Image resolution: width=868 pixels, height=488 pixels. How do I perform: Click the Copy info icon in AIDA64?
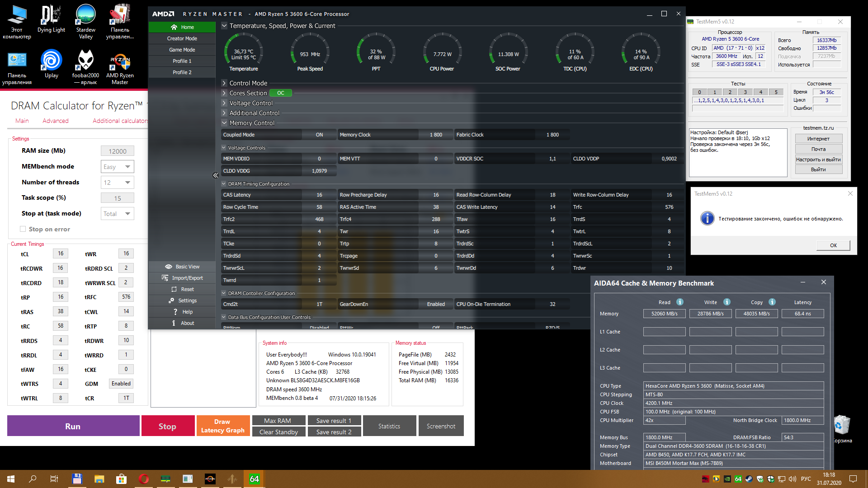pos(772,302)
